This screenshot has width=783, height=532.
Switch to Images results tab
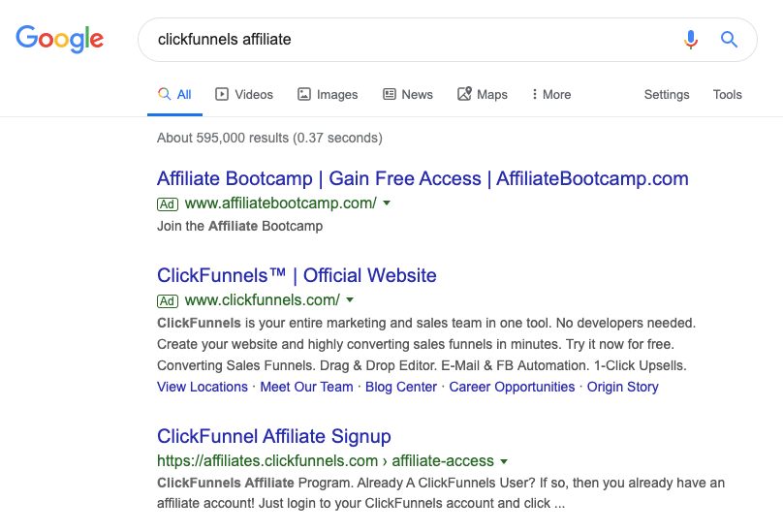point(328,94)
